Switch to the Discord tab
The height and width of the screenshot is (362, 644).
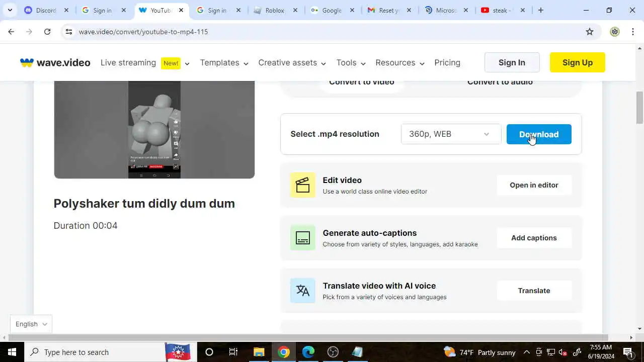47,10
